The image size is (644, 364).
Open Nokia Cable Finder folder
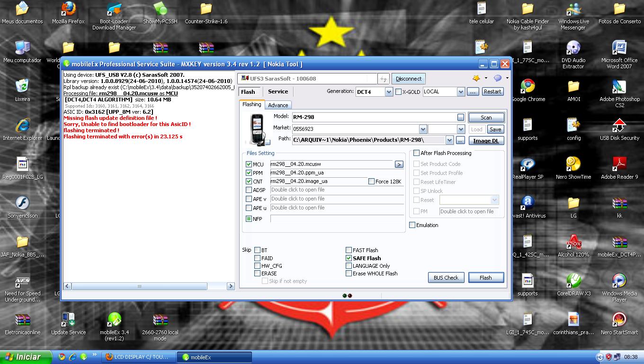(x=528, y=9)
